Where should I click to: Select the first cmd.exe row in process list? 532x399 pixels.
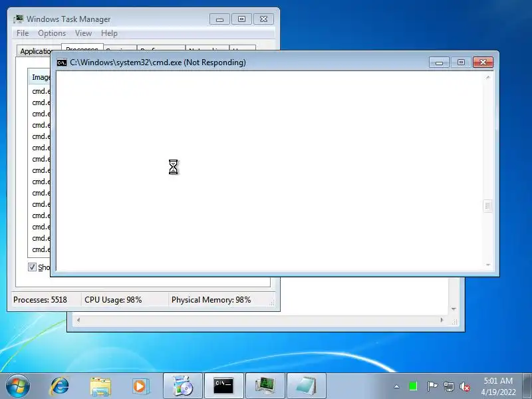pos(41,91)
